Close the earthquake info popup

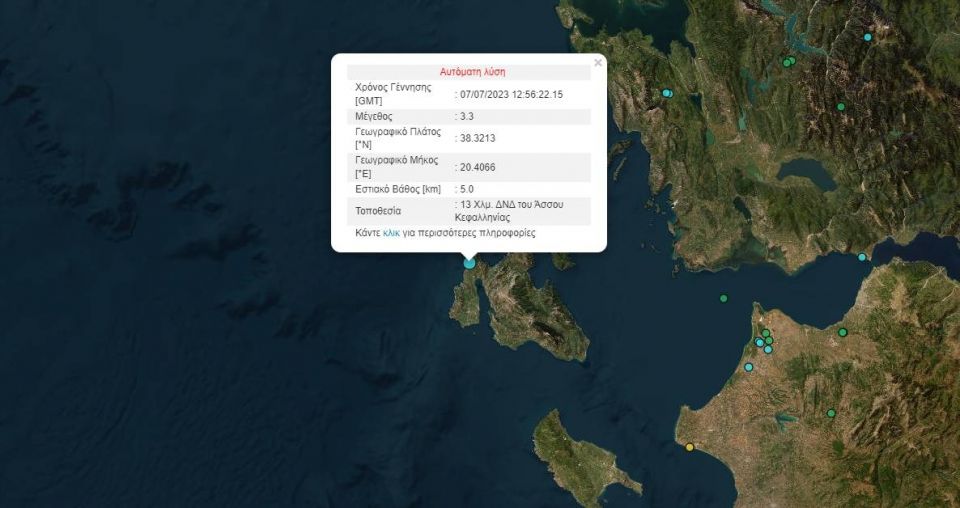[598, 63]
